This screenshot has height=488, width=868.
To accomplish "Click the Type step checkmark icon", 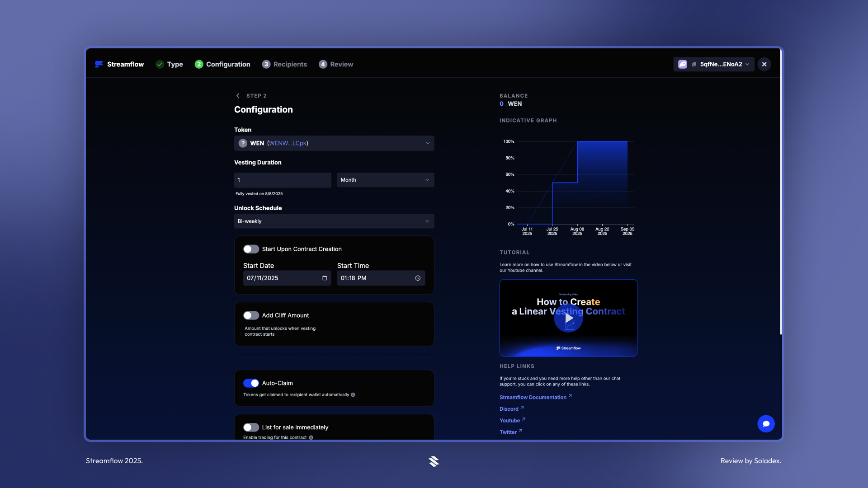I will pyautogui.click(x=160, y=64).
